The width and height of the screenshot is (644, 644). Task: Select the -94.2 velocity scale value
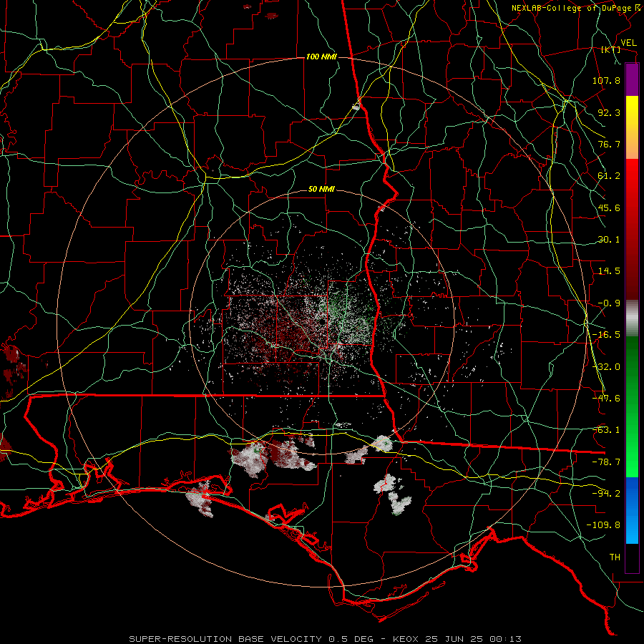(x=606, y=493)
